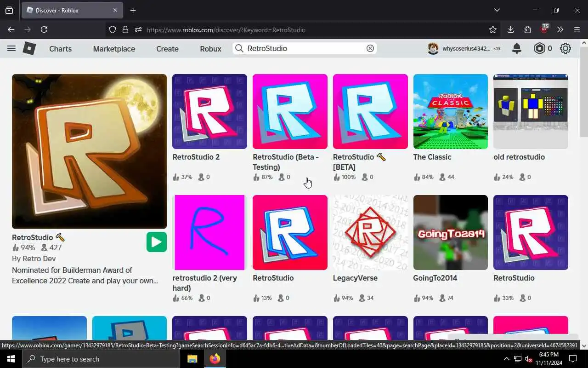Open the large featured RetroStudio thumbnail
This screenshot has height=368, width=588.
(x=89, y=151)
